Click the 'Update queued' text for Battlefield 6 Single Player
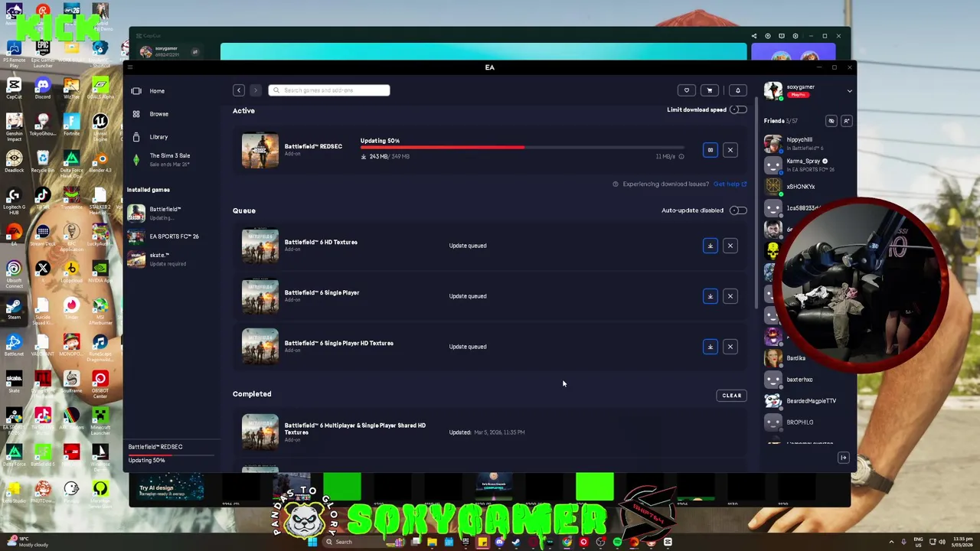This screenshot has width=980, height=551. tap(468, 296)
